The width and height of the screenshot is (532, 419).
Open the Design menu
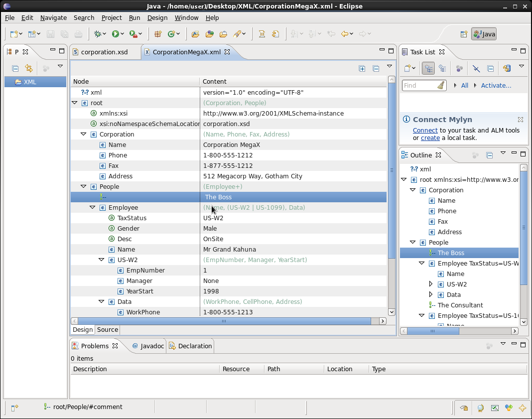157,17
